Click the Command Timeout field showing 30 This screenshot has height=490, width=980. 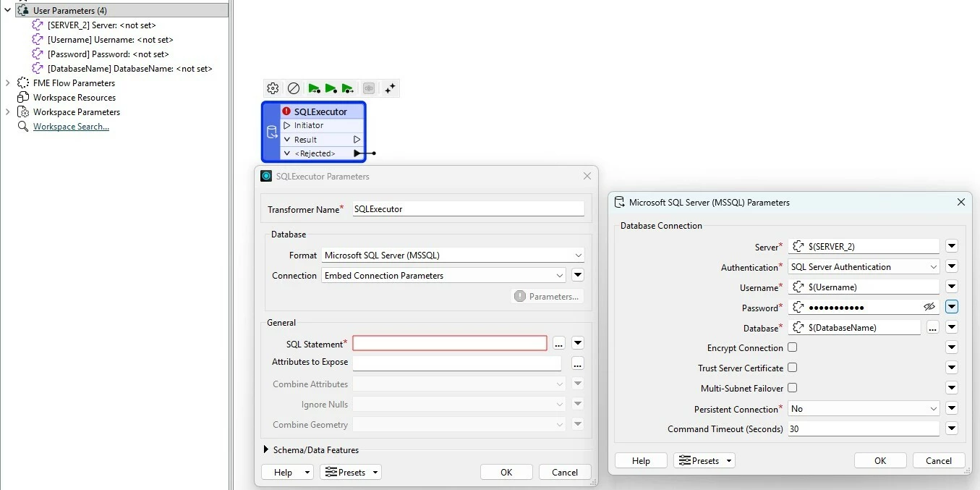(x=864, y=428)
